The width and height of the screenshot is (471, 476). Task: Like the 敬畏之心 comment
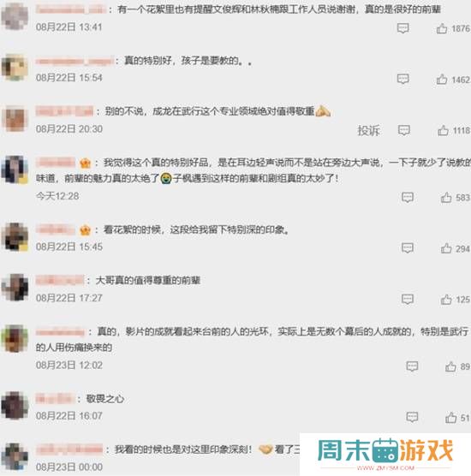tap(451, 418)
